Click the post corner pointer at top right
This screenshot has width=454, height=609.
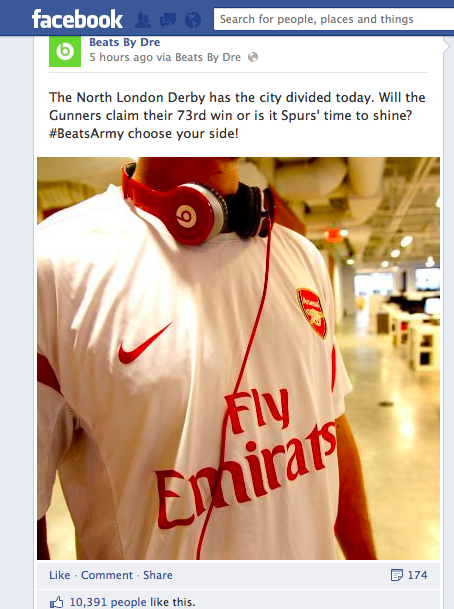coord(446,47)
